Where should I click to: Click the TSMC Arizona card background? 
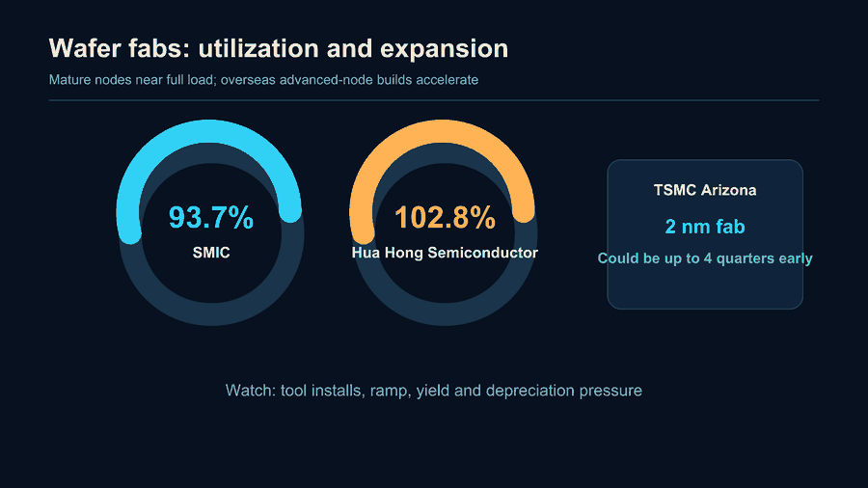click(x=705, y=287)
